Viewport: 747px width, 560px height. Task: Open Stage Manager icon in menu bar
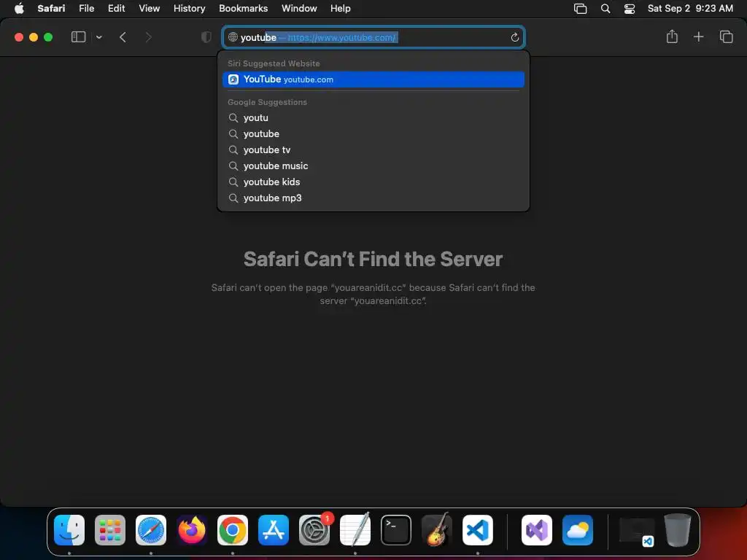pyautogui.click(x=580, y=9)
